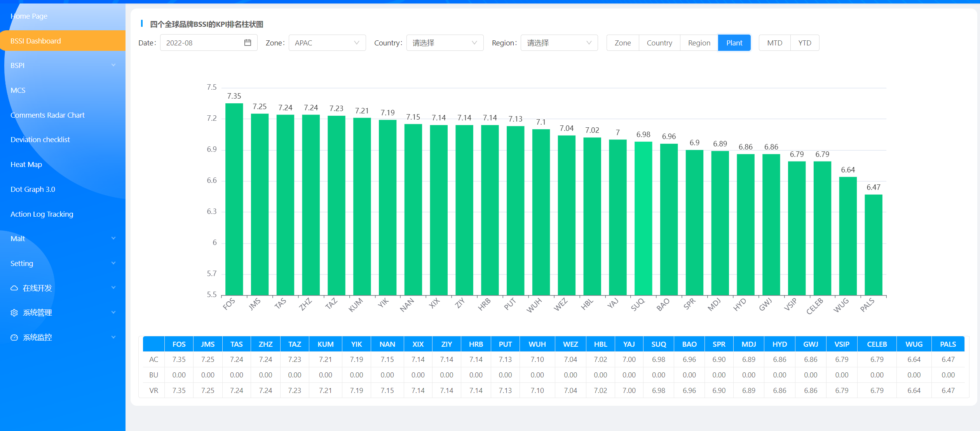The image size is (980, 431).
Task: Click the JMS column header in table
Action: coord(208,344)
